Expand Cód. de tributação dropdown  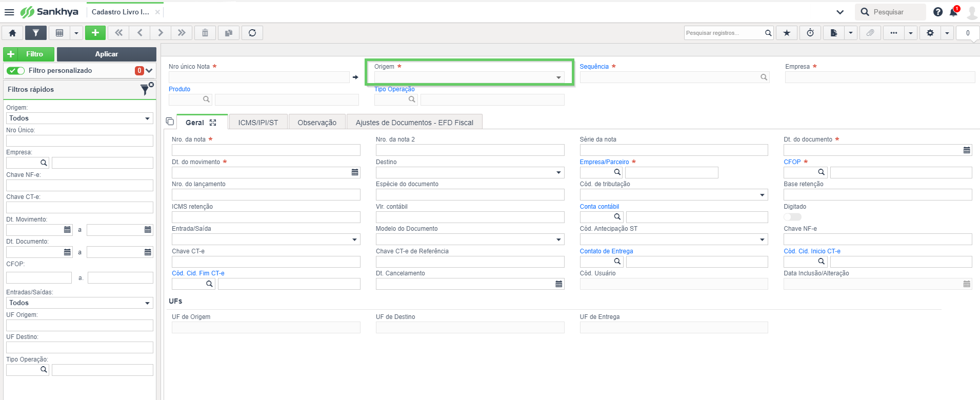click(x=674, y=195)
